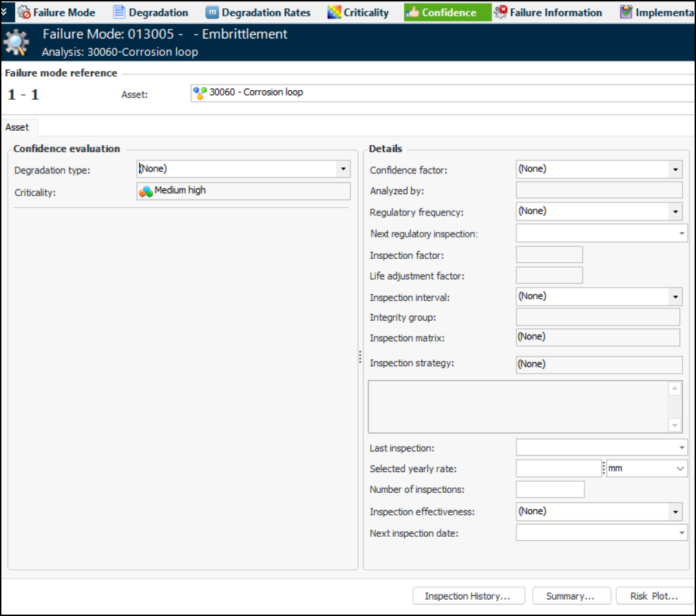Switch to the Degradation Rates tab
The width and height of the screenshot is (696, 616).
click(x=266, y=12)
